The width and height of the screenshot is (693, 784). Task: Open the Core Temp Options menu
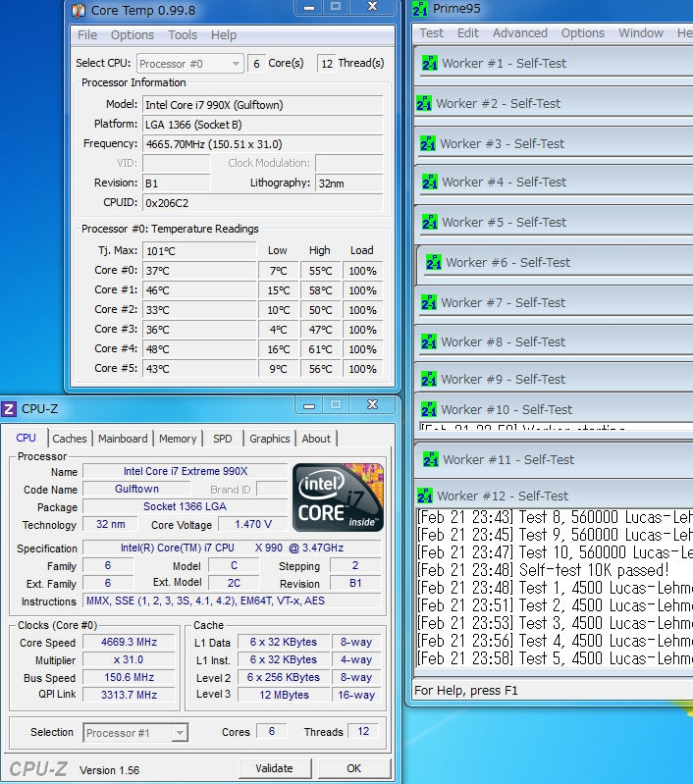point(132,35)
